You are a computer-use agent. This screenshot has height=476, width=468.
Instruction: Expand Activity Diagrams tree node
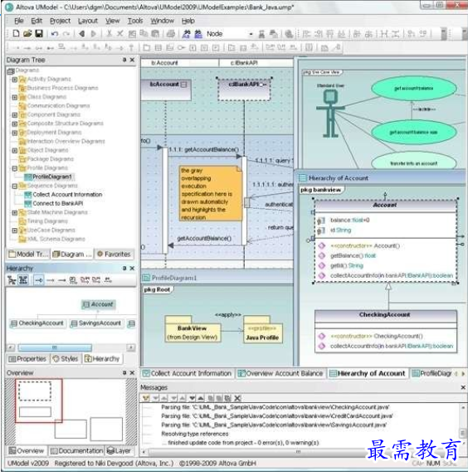click(14, 80)
